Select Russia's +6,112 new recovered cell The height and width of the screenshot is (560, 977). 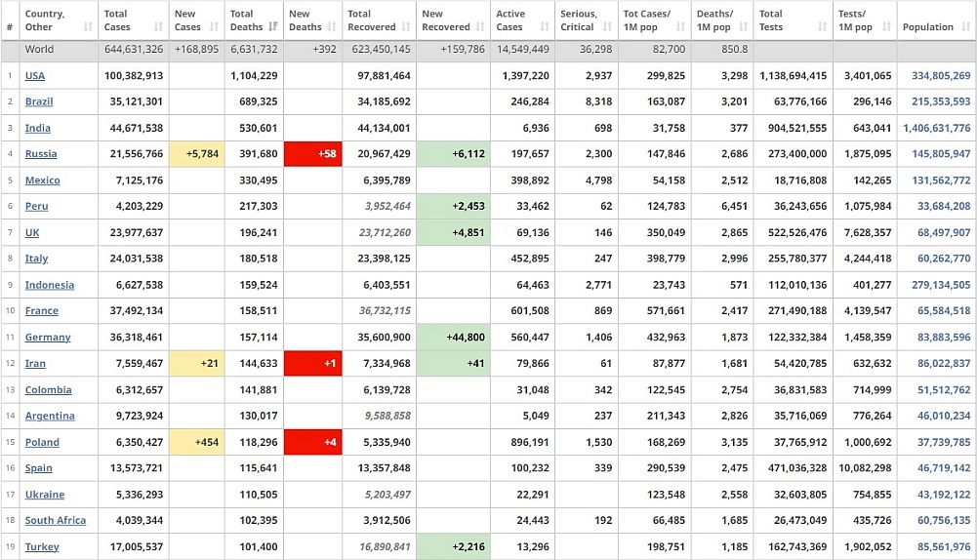pyautogui.click(x=453, y=154)
